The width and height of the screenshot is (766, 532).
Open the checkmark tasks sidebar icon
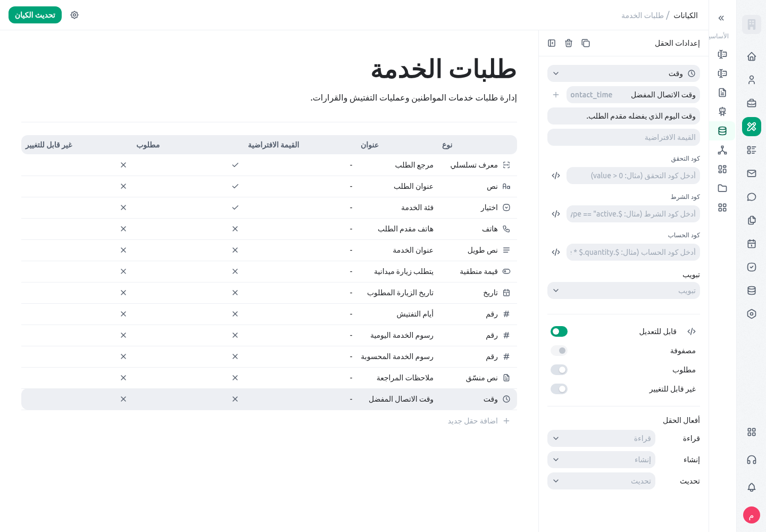[752, 267]
